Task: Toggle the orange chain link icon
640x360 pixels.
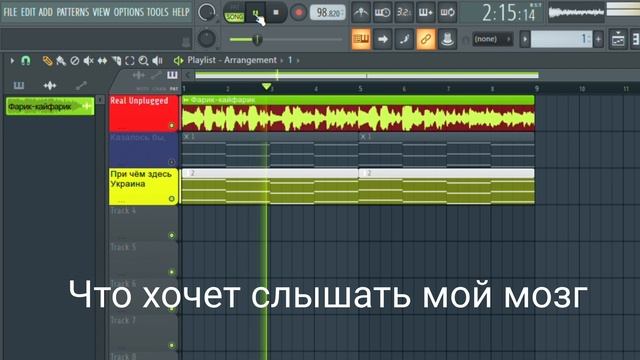Action: [x=426, y=39]
